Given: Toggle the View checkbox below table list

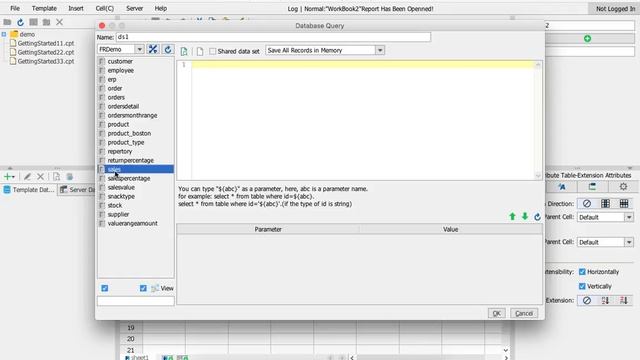Looking at the screenshot, I should pyautogui.click(x=143, y=288).
